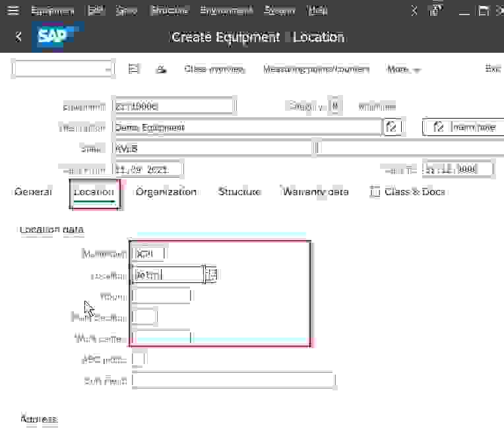Viewport: 504px width, 430px height.
Task: Open the search help icon for Location field
Action: (x=212, y=274)
